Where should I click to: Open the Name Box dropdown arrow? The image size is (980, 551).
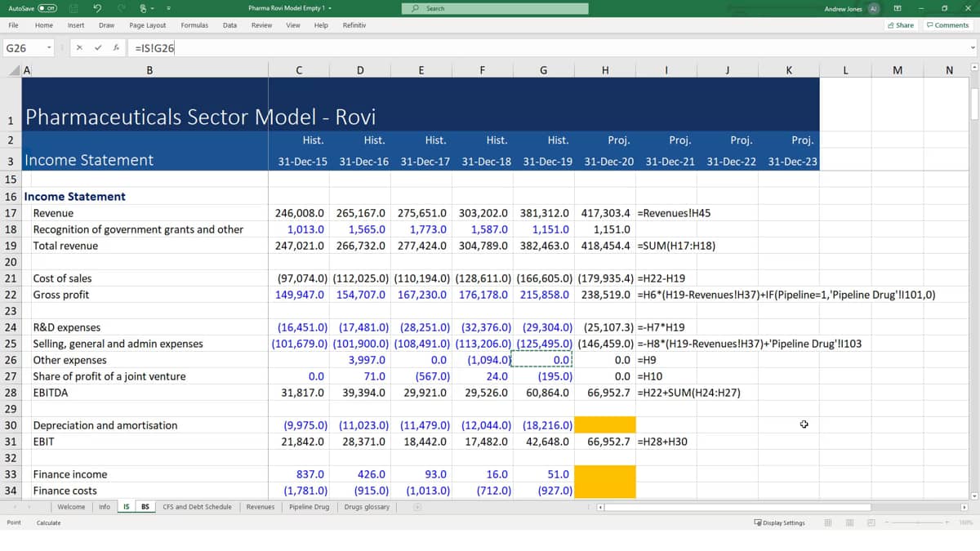click(x=50, y=48)
